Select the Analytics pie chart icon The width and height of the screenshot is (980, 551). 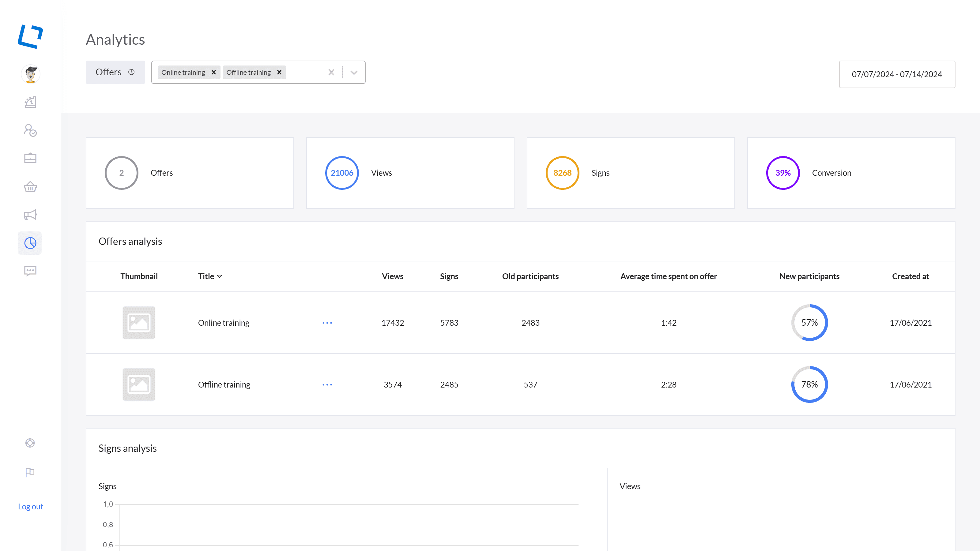(30, 243)
